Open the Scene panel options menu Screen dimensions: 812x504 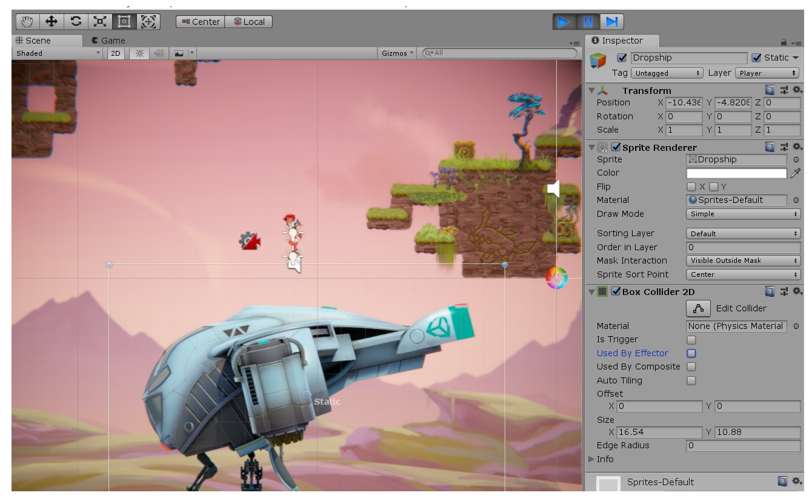(x=574, y=43)
